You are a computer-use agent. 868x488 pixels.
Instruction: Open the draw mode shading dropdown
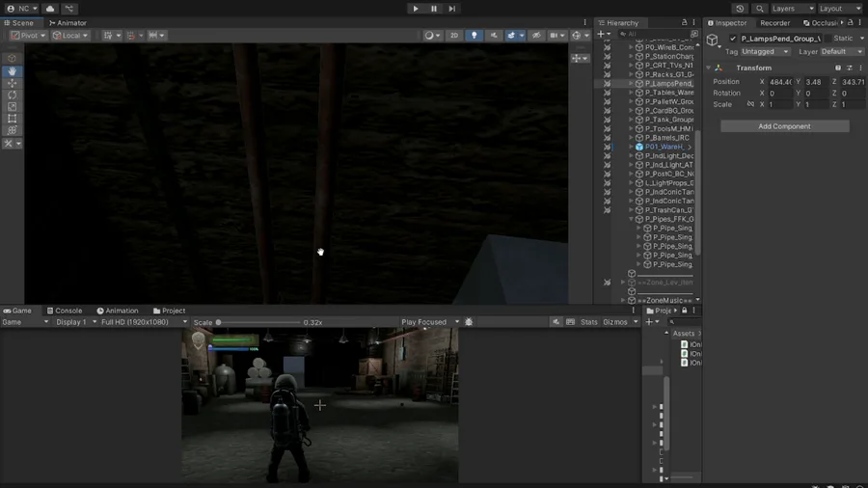click(432, 36)
